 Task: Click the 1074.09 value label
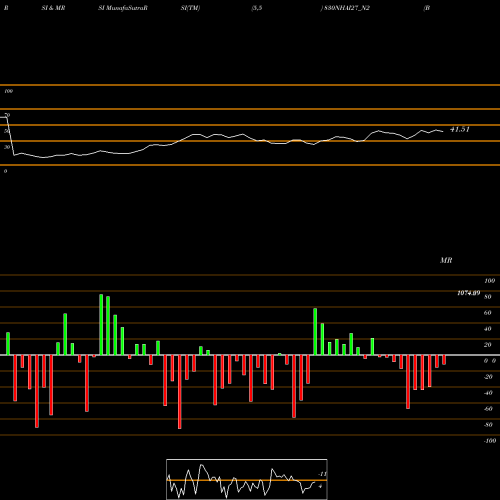point(469,293)
